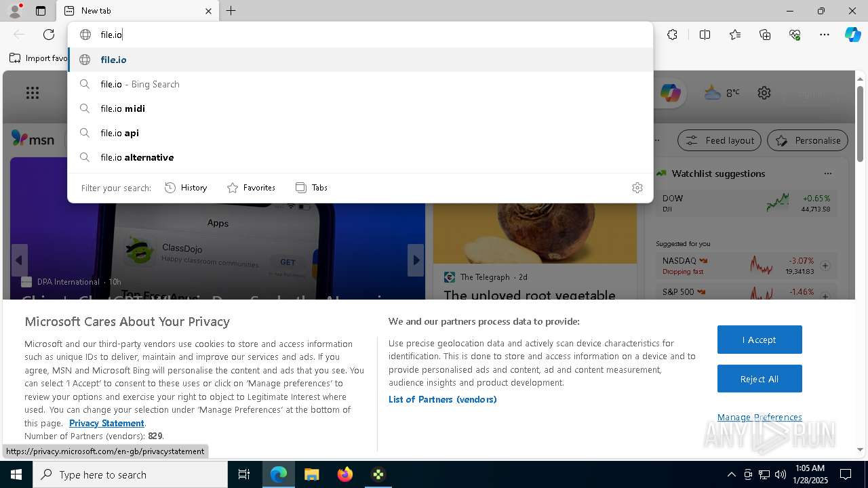Click the Personalise button
Screen dimensions: 868x488
(x=808, y=140)
